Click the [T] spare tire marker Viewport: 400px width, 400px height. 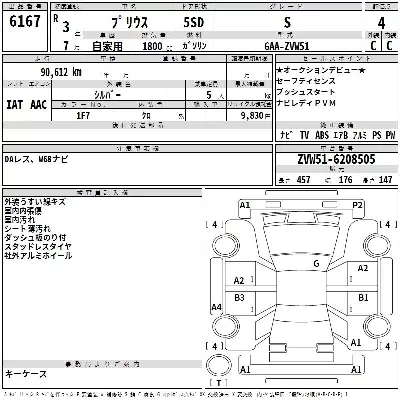(x=219, y=383)
